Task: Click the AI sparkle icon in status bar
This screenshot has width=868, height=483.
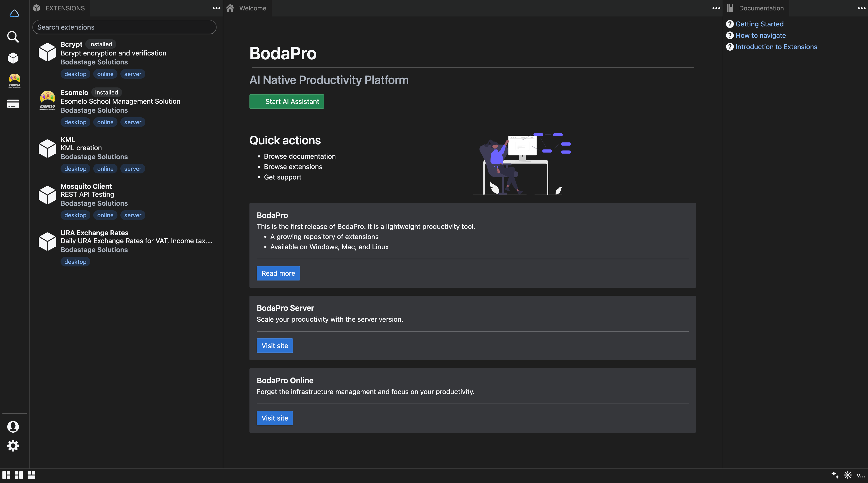Action: point(835,475)
